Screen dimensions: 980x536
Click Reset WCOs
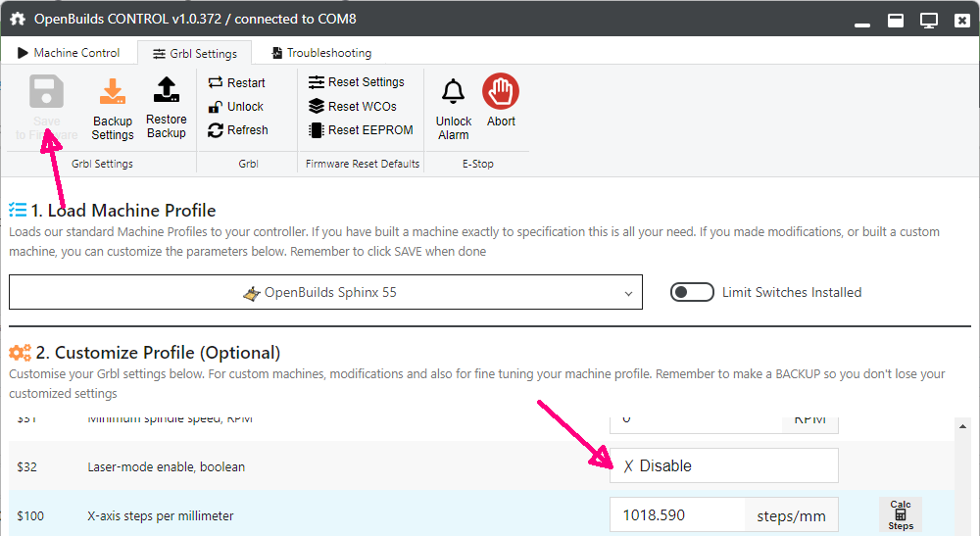tap(353, 106)
